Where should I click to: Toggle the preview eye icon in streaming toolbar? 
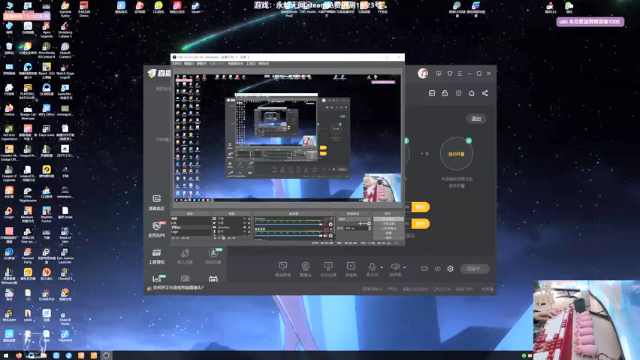tap(437, 269)
